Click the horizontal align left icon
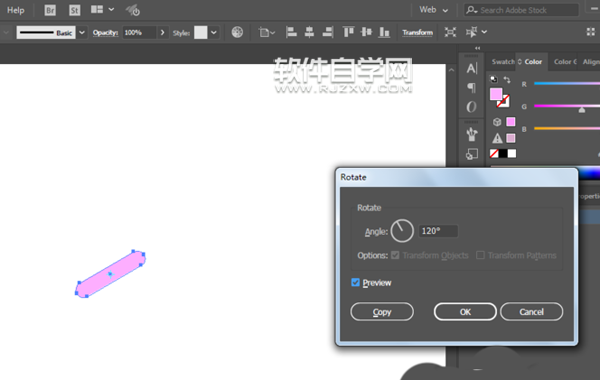 [x=292, y=32]
